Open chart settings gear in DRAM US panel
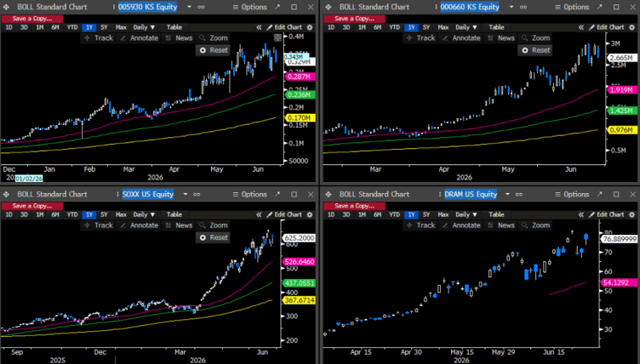640x364 pixels. tap(632, 214)
